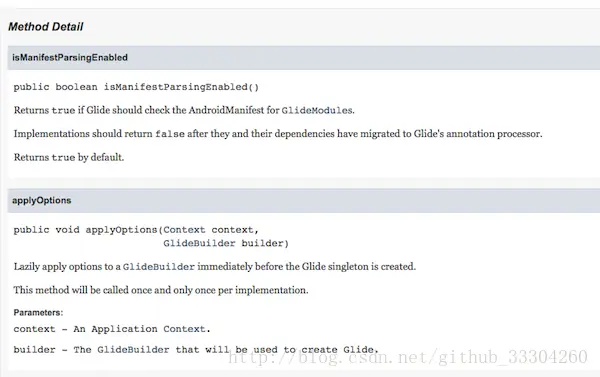Click the applyOptions method signature line

pos(136,230)
